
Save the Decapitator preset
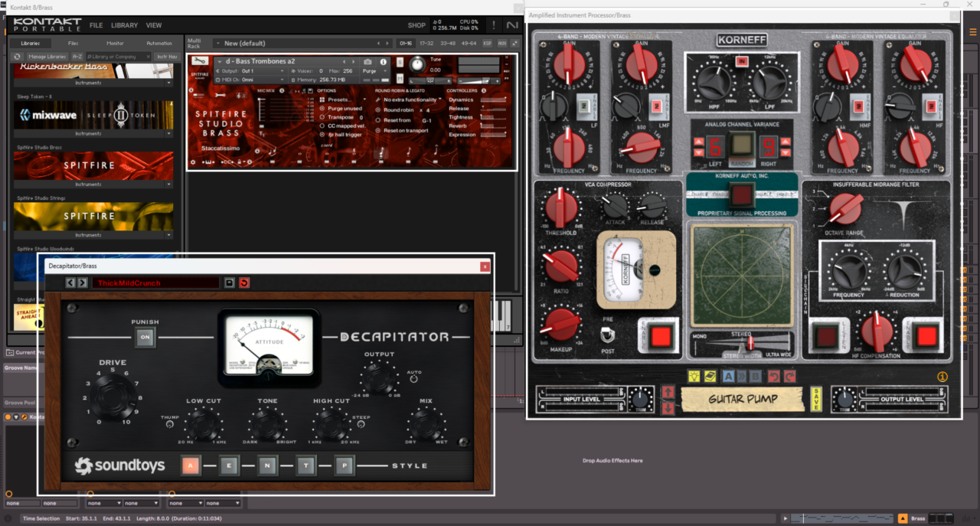click(x=229, y=283)
